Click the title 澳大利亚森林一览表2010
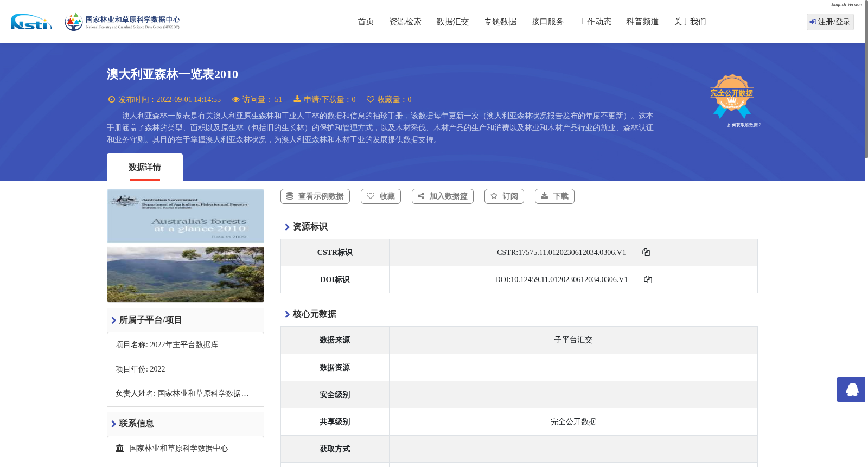868x467 pixels. [173, 74]
